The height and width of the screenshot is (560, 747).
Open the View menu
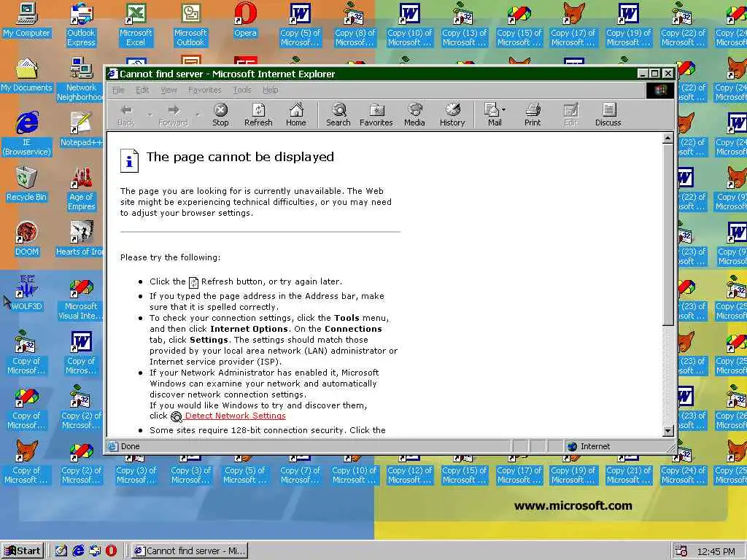[x=169, y=90]
